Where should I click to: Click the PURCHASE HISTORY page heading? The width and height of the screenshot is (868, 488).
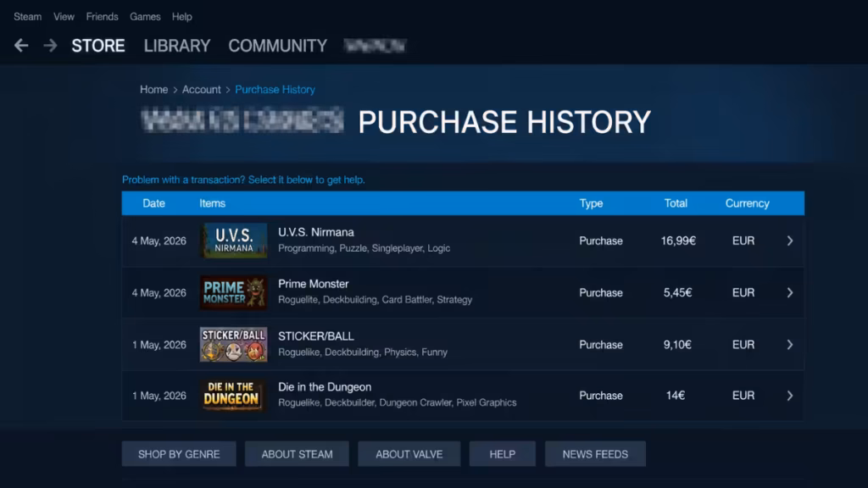(x=504, y=122)
